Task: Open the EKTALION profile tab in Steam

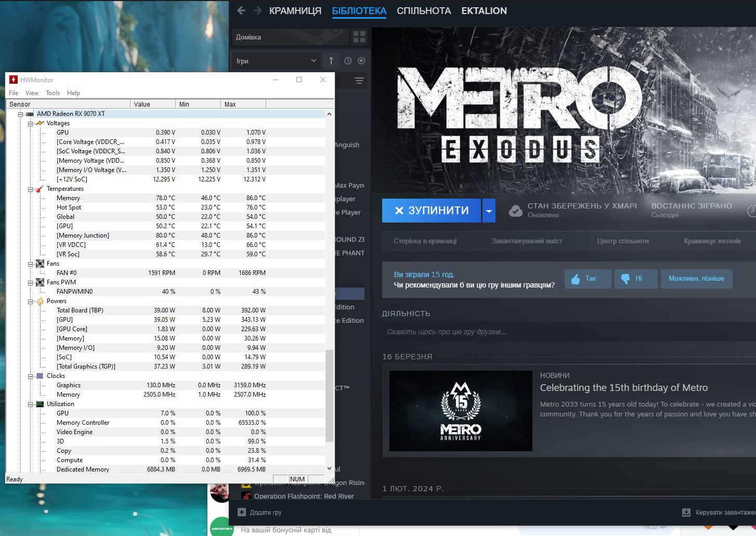Action: [x=484, y=11]
